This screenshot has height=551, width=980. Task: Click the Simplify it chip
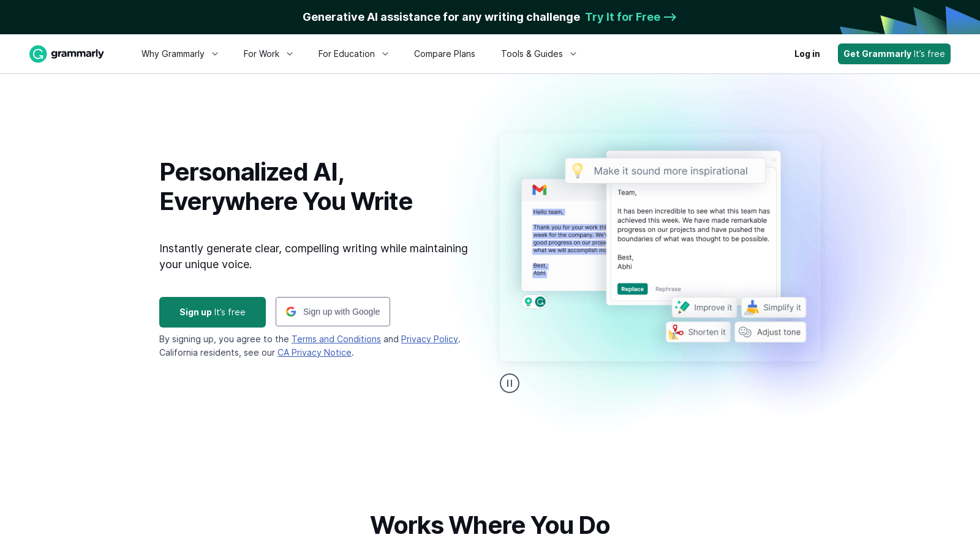tap(774, 307)
